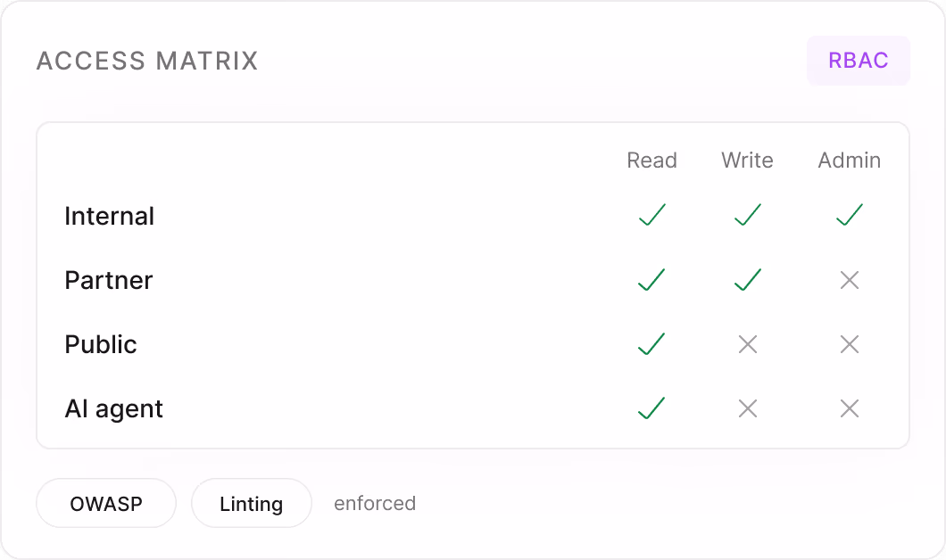The width and height of the screenshot is (946, 560).
Task: Select the Internal row label
Action: 109,216
